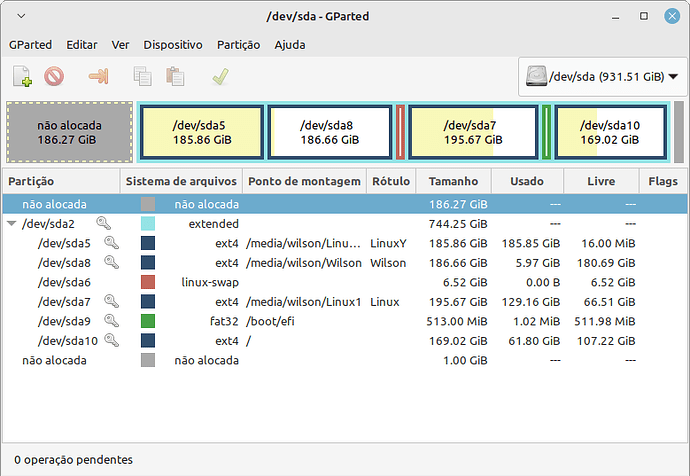Open the Partição menu
The height and width of the screenshot is (476, 690).
(238, 45)
